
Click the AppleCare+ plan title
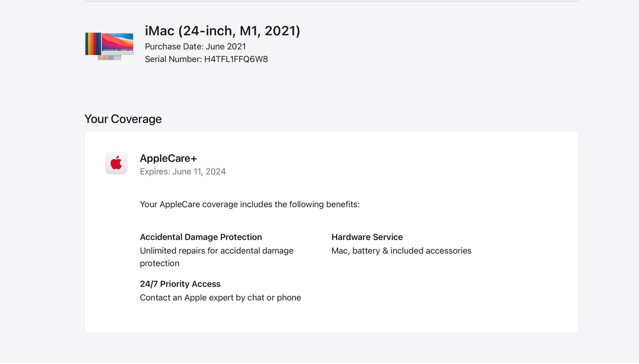click(x=168, y=158)
